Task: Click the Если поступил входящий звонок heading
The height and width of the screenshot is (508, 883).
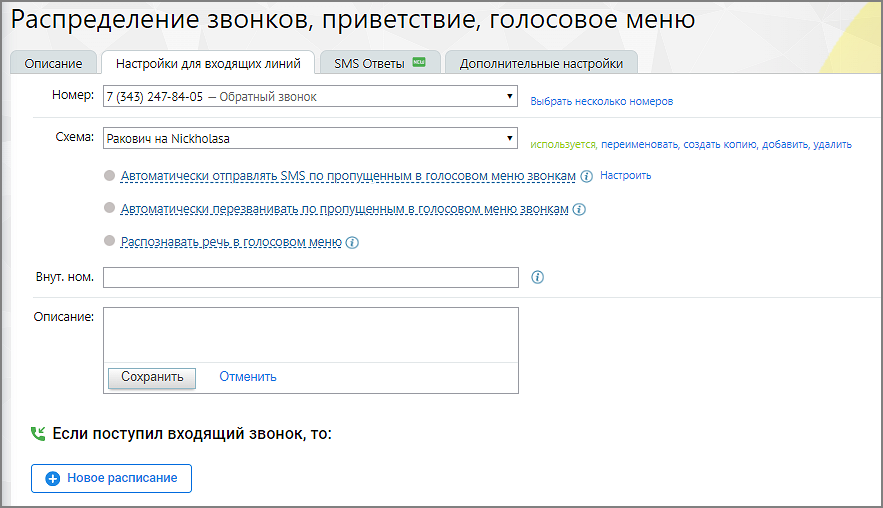Action: 192,434
